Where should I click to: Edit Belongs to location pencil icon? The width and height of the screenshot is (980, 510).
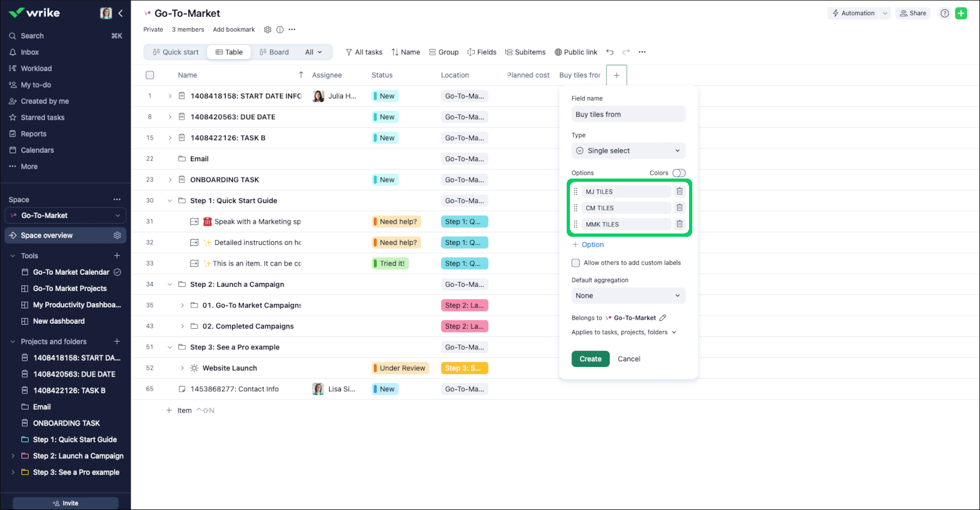tap(662, 318)
